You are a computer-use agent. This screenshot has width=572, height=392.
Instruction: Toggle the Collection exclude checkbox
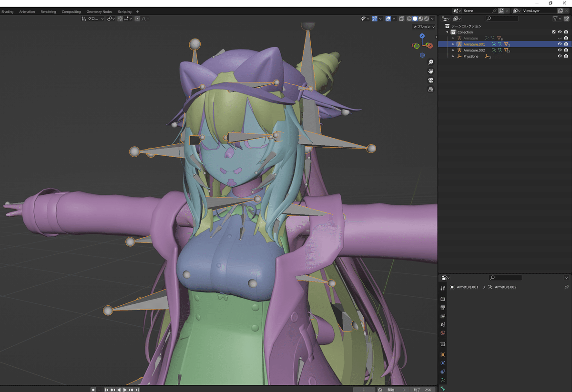(x=553, y=32)
